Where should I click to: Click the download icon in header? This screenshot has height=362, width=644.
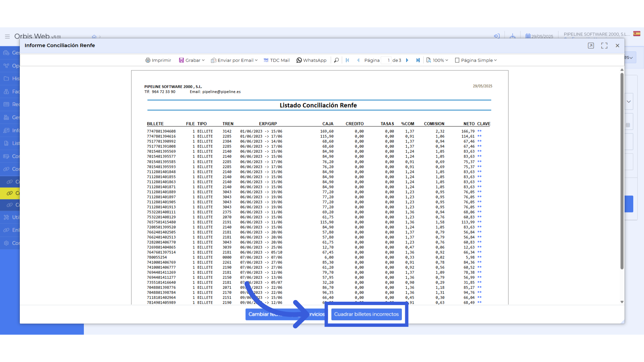click(513, 36)
